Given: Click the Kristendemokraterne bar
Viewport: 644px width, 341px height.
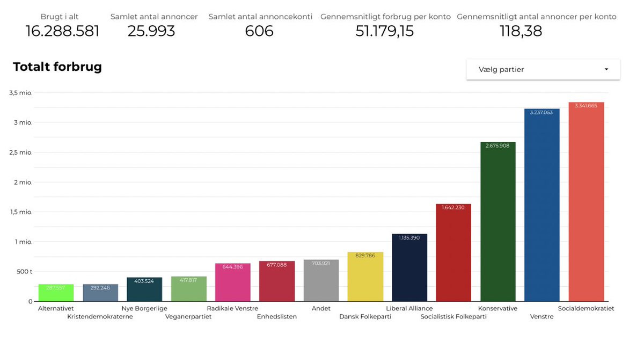Looking at the screenshot, I should pos(100,293).
